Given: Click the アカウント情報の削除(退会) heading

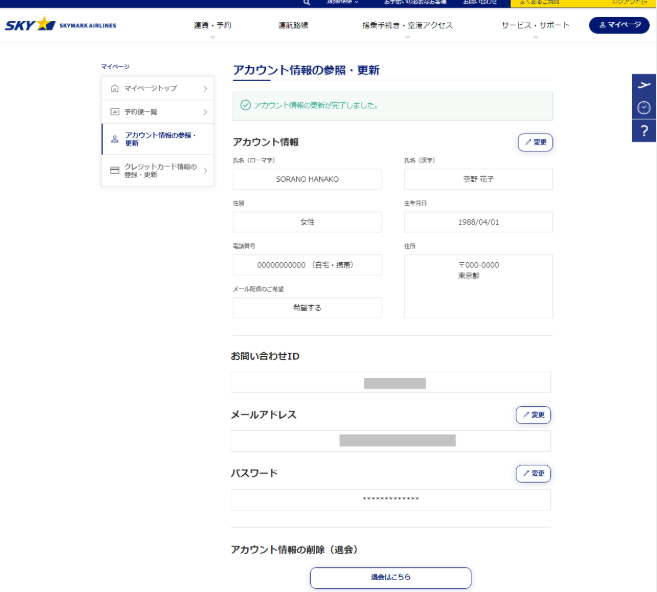Looking at the screenshot, I should pos(295,550).
